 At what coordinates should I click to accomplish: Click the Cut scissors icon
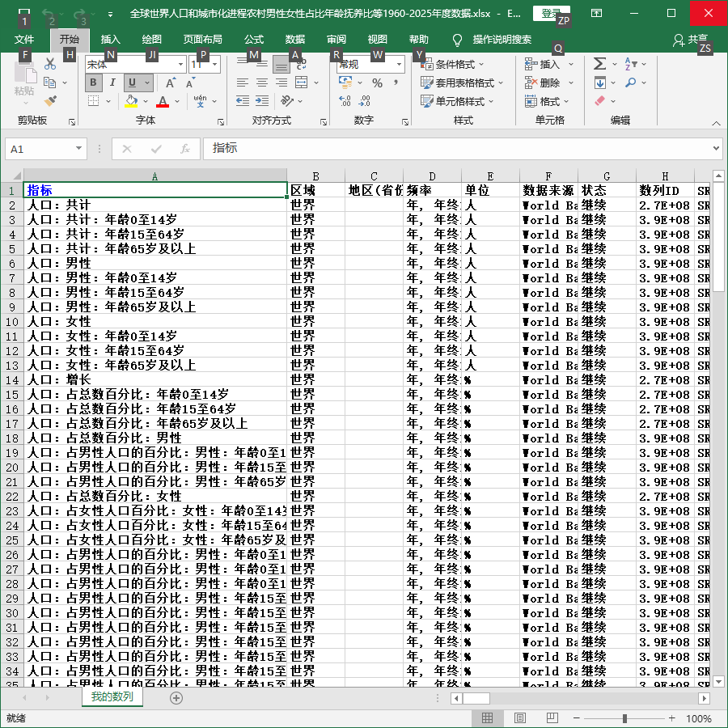click(50, 64)
